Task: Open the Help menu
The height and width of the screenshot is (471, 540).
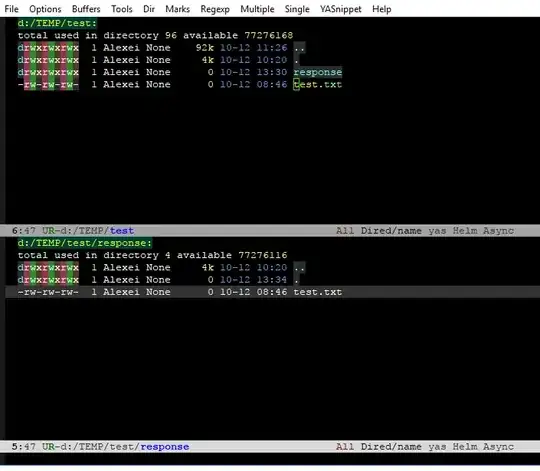Action: click(x=382, y=9)
